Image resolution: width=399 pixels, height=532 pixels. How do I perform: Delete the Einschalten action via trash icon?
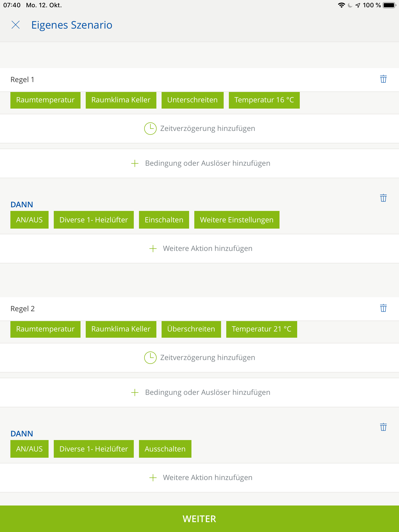(x=383, y=198)
